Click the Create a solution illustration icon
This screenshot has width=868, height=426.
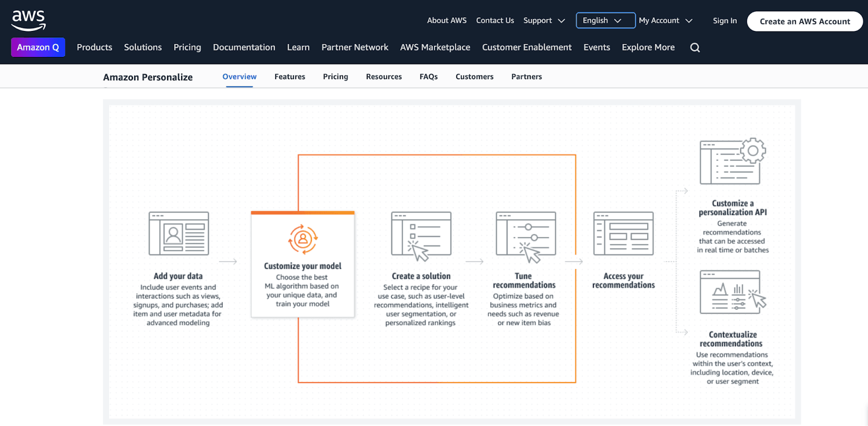422,236
